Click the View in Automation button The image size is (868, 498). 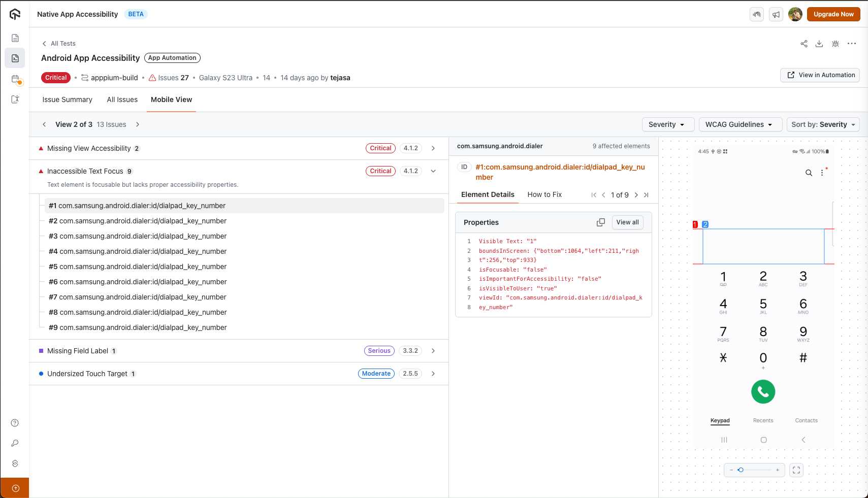pos(820,75)
